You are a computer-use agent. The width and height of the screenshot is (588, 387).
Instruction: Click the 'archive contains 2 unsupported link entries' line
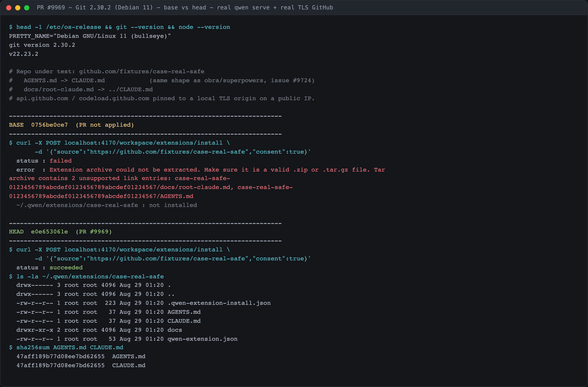[x=120, y=178]
